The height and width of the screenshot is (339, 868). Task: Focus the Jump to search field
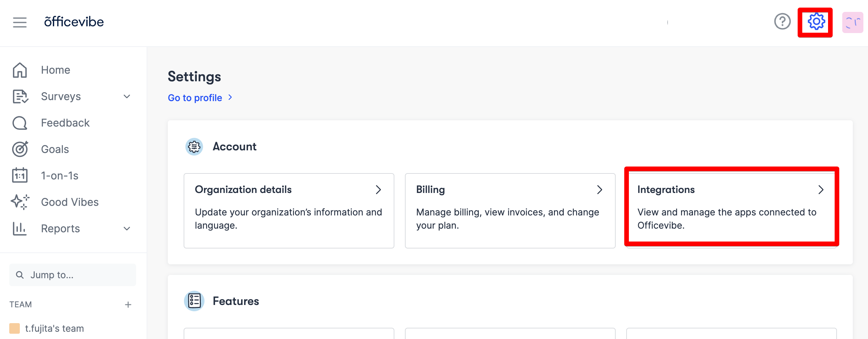coord(73,275)
